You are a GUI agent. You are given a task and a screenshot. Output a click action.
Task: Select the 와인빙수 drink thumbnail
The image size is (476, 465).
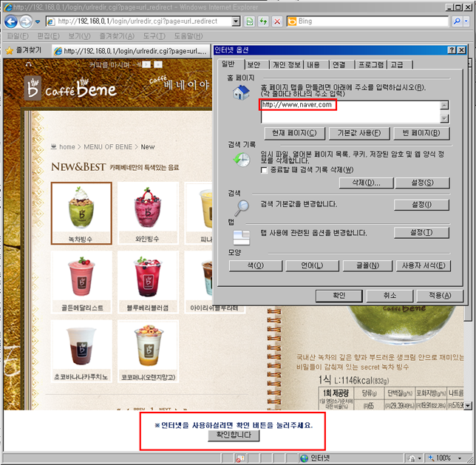[148, 213]
